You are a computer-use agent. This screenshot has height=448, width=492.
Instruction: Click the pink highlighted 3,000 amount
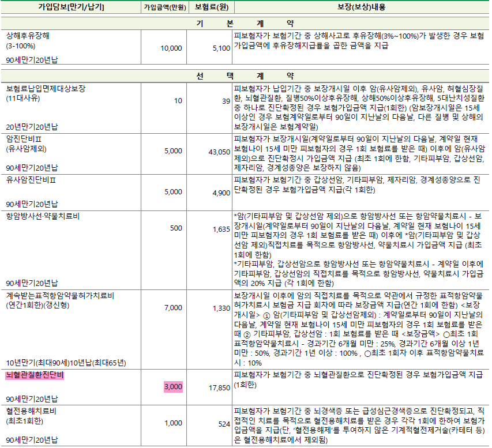click(x=173, y=387)
